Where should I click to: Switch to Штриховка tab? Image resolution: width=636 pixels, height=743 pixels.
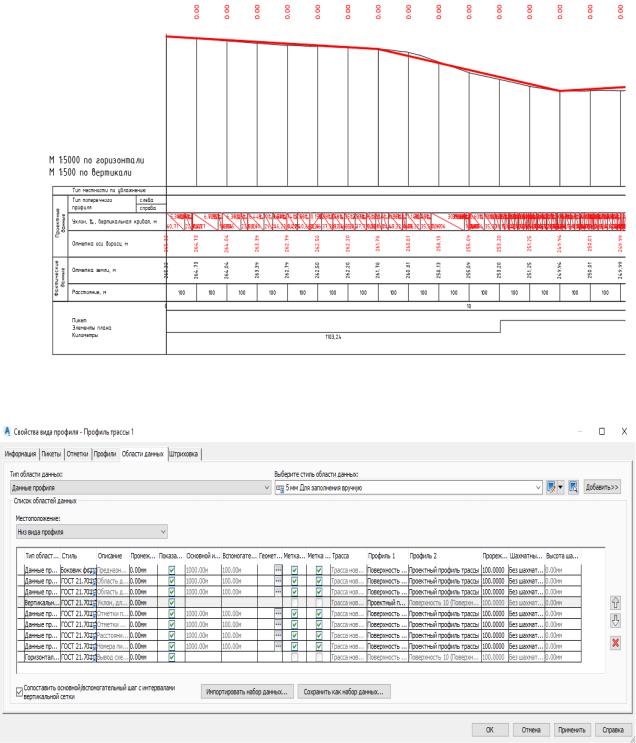[x=184, y=453]
